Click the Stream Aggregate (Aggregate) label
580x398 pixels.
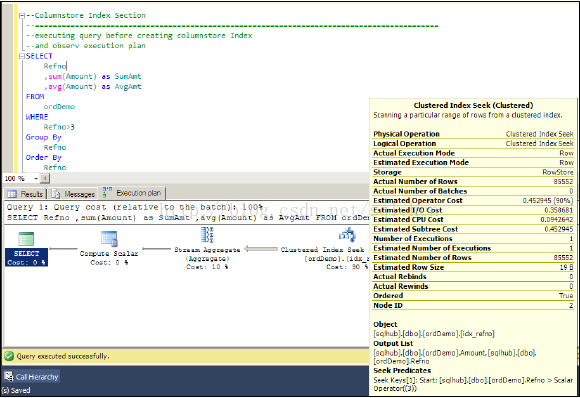click(207, 254)
